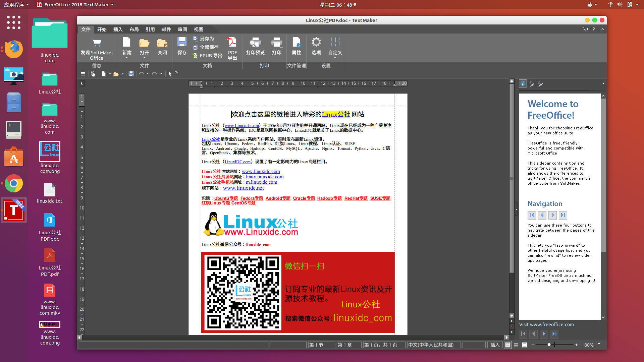Click the 新建 new document icon in ribbon
The height and width of the screenshot is (362, 644).
(127, 43)
